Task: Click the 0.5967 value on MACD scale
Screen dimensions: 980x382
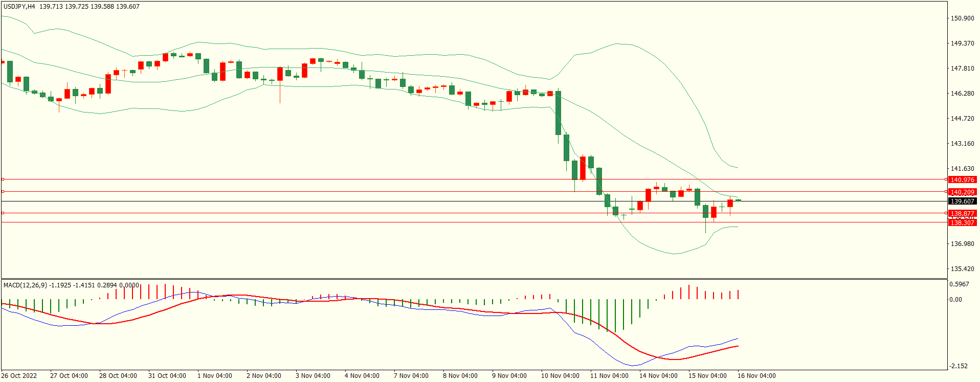Action: pyautogui.click(x=959, y=284)
